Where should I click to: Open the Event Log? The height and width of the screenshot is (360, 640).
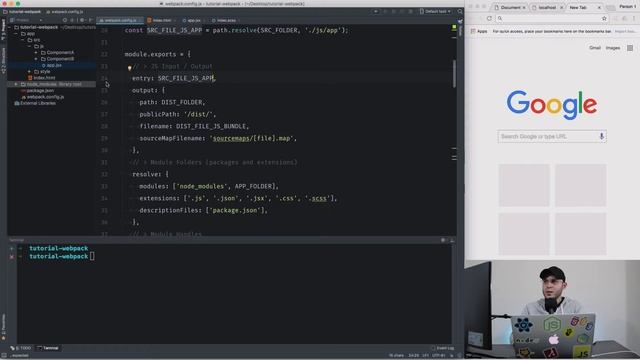pyautogui.click(x=442, y=348)
